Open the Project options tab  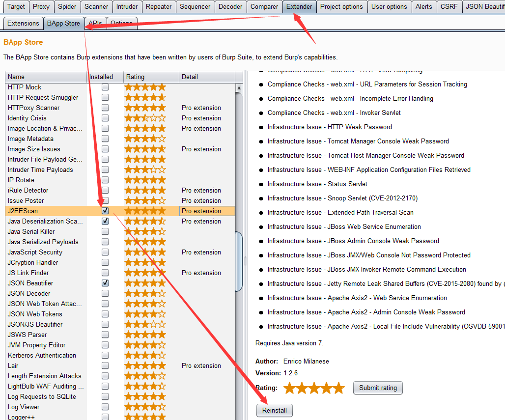[341, 6]
